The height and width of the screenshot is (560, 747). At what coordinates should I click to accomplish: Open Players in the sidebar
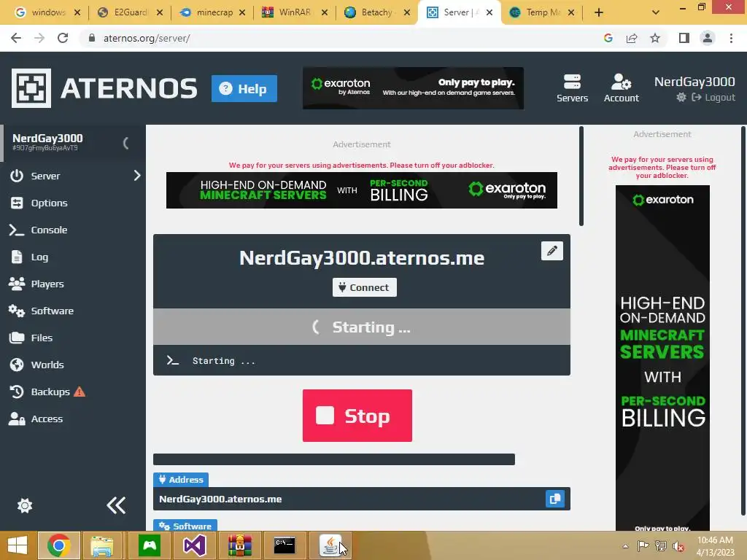coord(47,284)
